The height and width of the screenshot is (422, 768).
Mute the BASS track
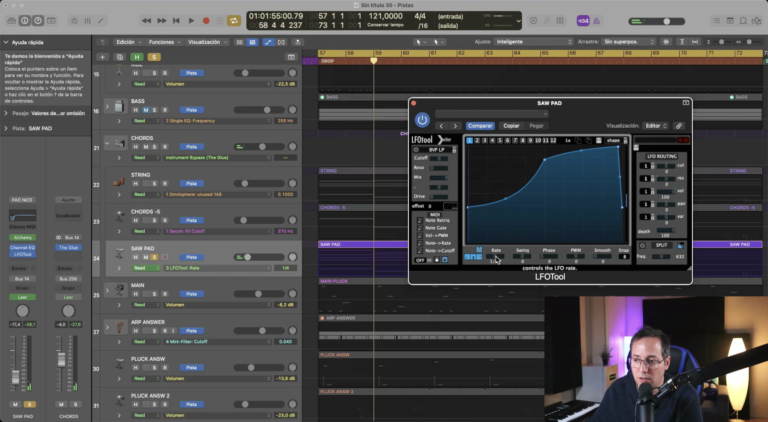coord(145,110)
